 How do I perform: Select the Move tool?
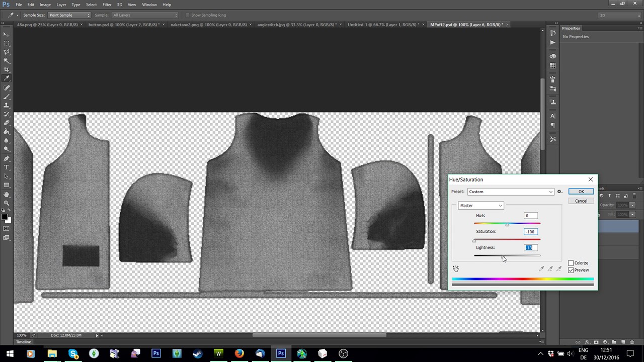7,34
